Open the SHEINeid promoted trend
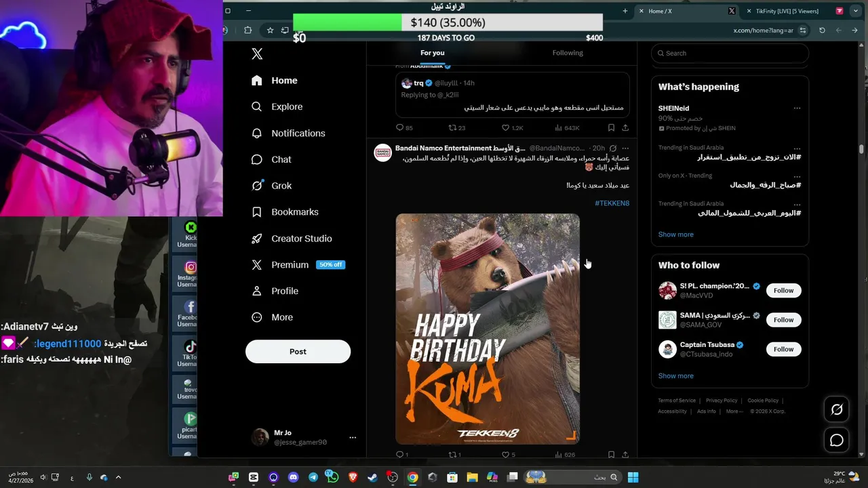Screen dimensions: 868x488 point(730,118)
